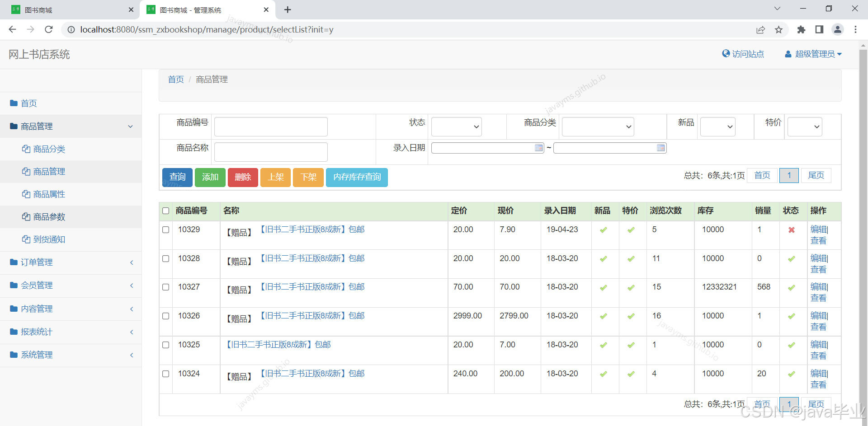Open the 状态 dropdown filter
868x426 pixels.
(x=457, y=126)
